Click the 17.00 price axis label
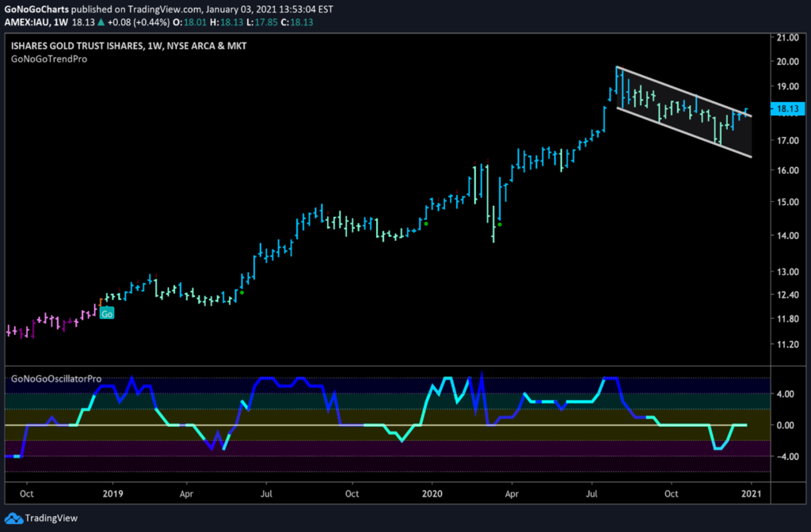811x532 pixels. click(x=788, y=141)
